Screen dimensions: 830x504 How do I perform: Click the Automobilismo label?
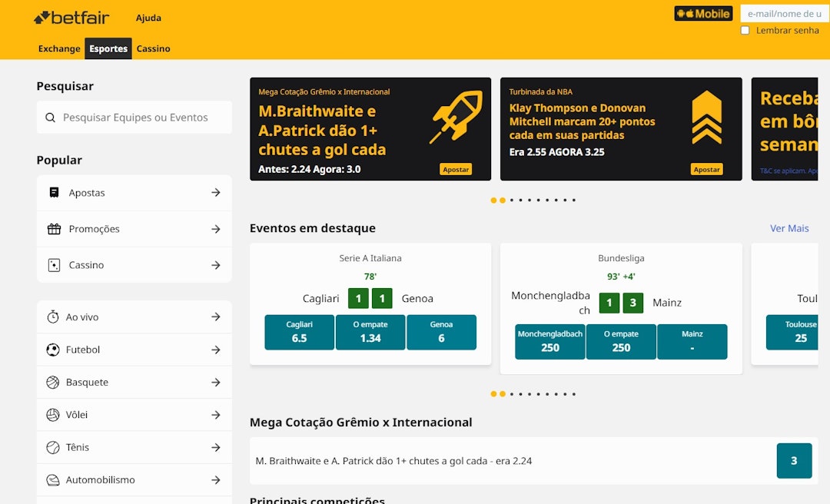(x=100, y=479)
